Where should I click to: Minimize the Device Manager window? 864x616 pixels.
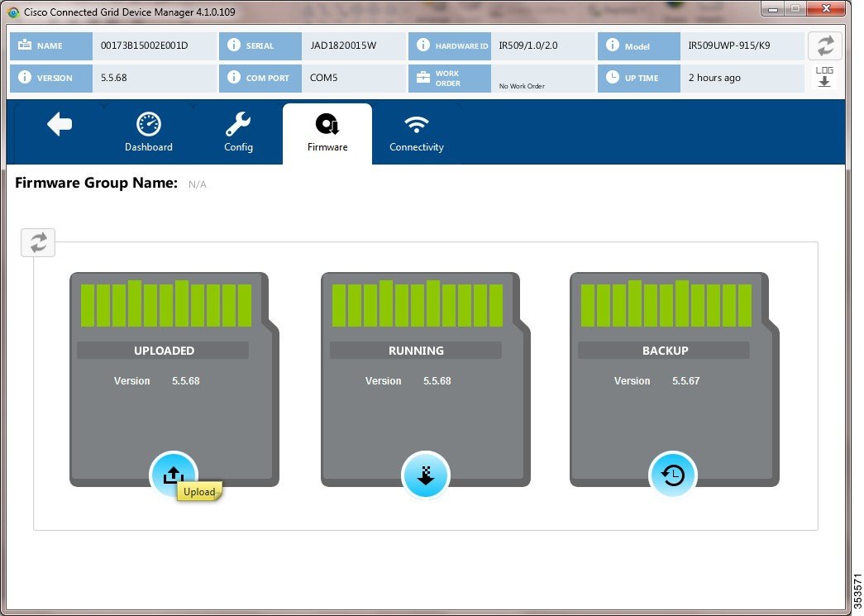[x=774, y=9]
